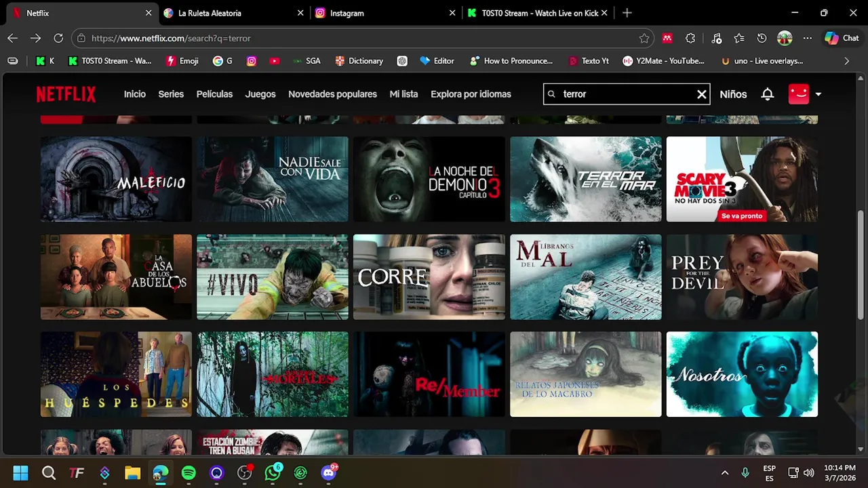Image resolution: width=868 pixels, height=488 pixels.
Task: Open the Re/Member title card
Action: pos(429,374)
